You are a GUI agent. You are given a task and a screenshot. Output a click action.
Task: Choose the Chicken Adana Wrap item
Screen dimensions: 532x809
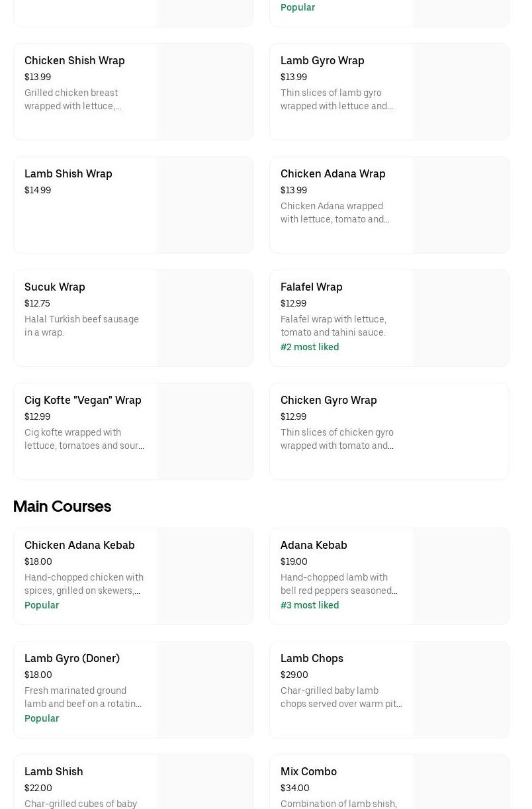coord(333,174)
